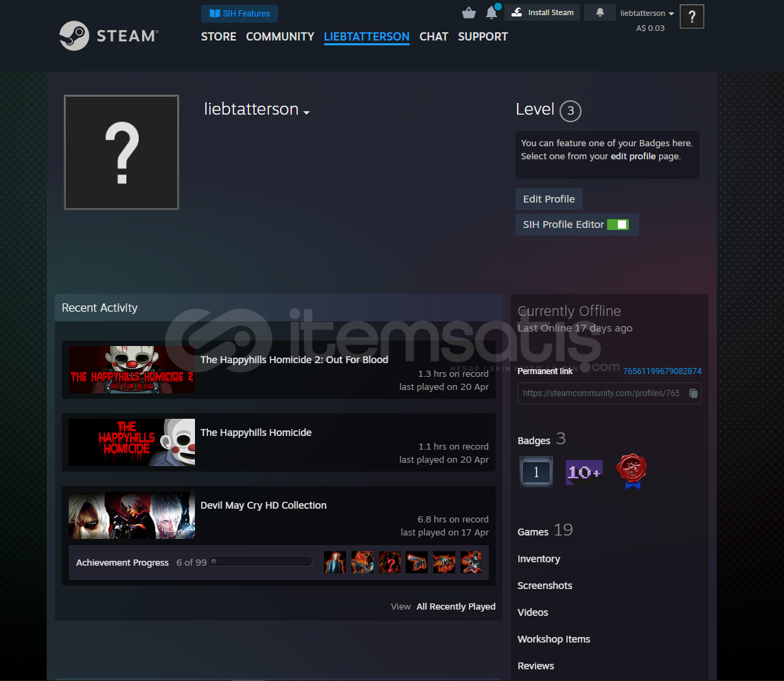Open the Reviews link
The width and height of the screenshot is (784, 681).
[x=535, y=666]
